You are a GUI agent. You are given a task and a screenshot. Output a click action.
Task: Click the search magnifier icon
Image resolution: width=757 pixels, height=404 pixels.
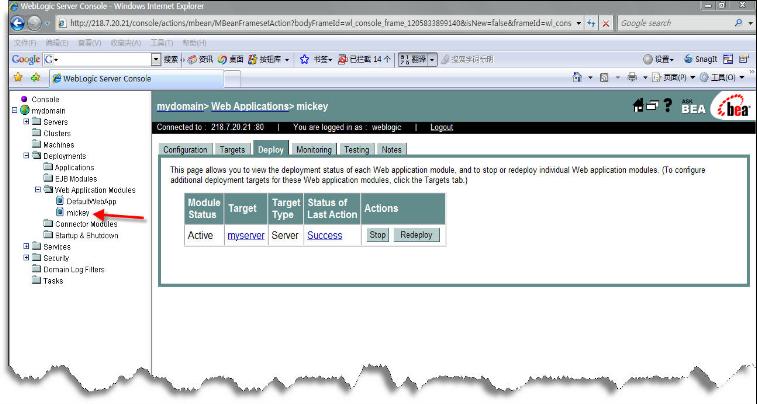pyautogui.click(x=738, y=23)
